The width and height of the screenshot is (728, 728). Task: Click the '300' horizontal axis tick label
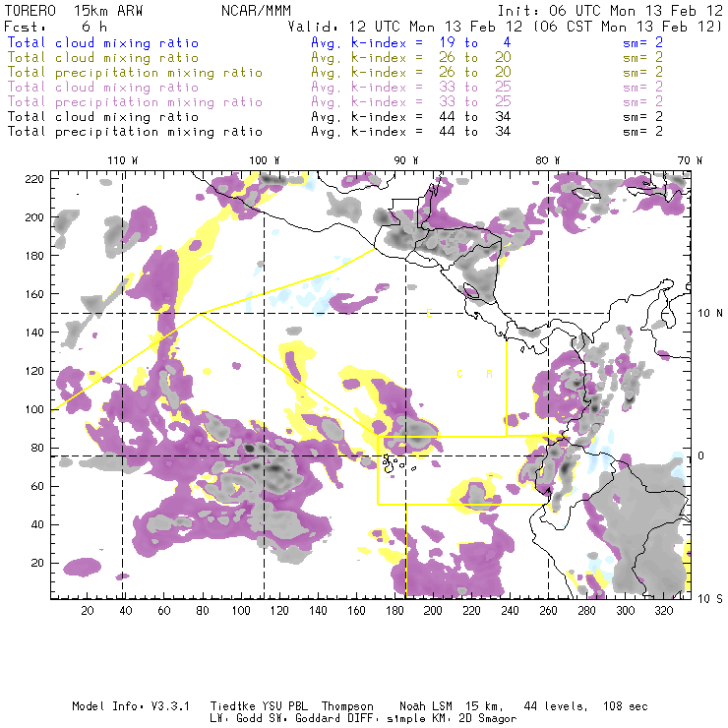point(626,611)
